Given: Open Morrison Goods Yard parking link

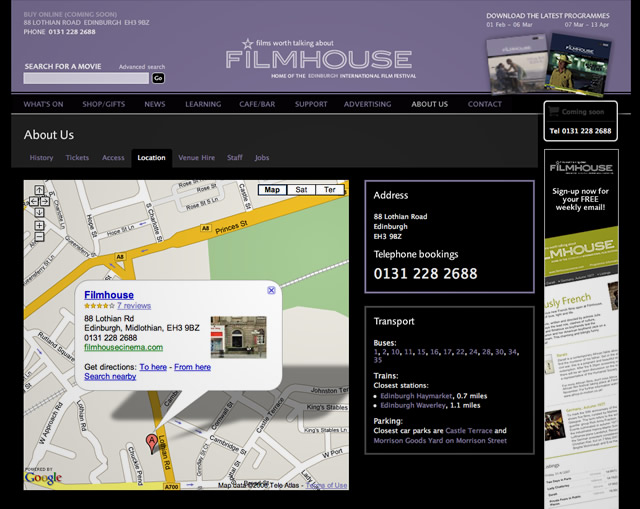Looking at the screenshot, I should pos(440,440).
